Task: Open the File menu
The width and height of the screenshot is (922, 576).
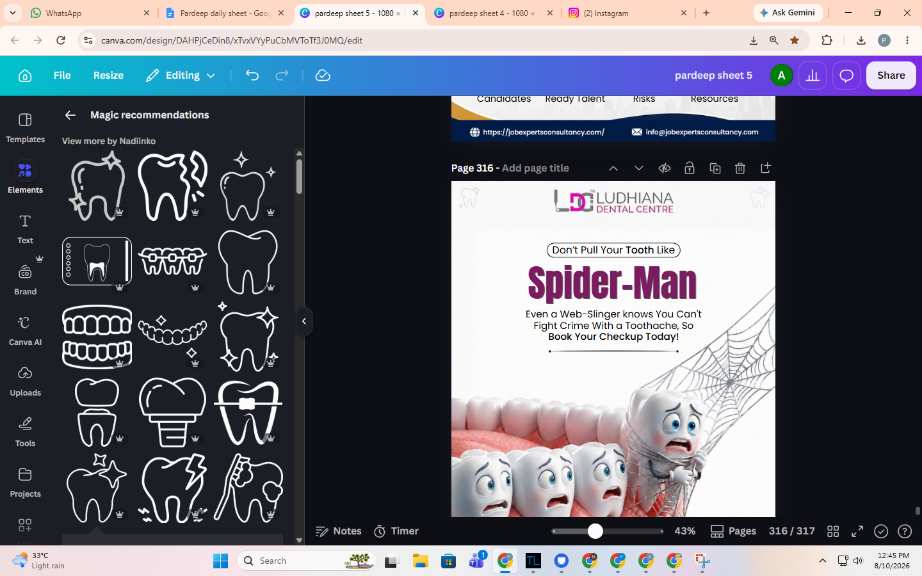Action: (62, 75)
